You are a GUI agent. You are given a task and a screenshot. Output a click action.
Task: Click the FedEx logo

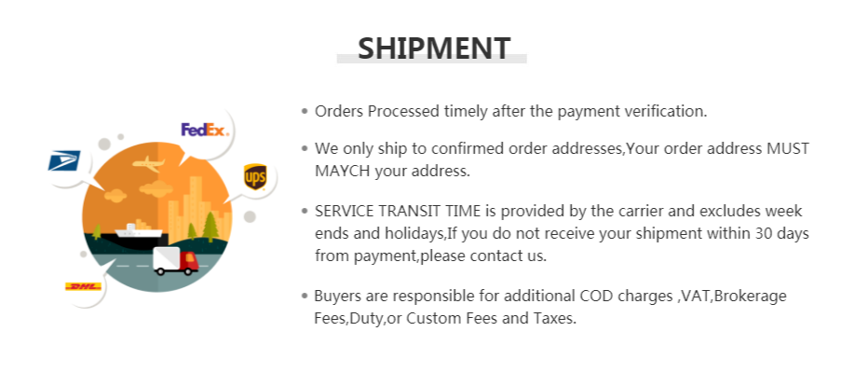[x=204, y=130]
